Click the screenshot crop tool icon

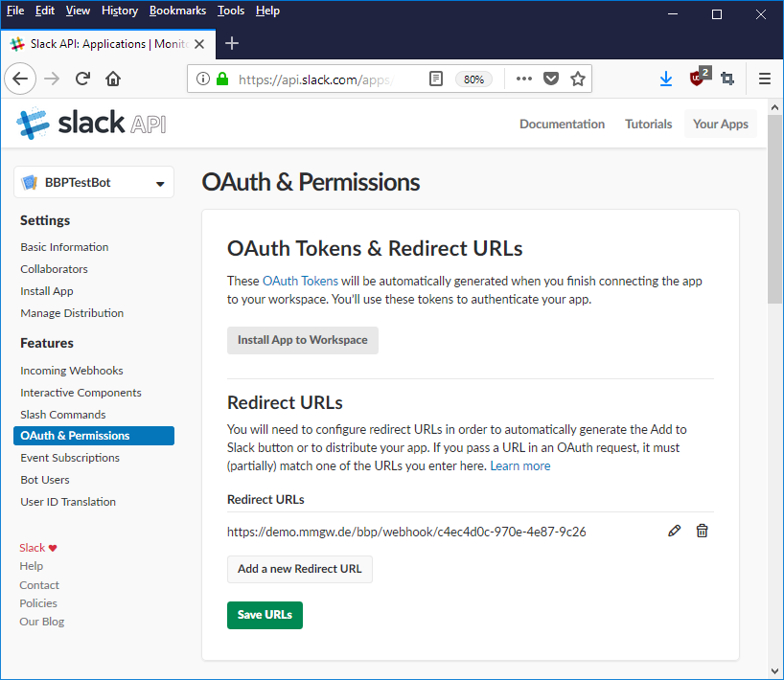727,79
